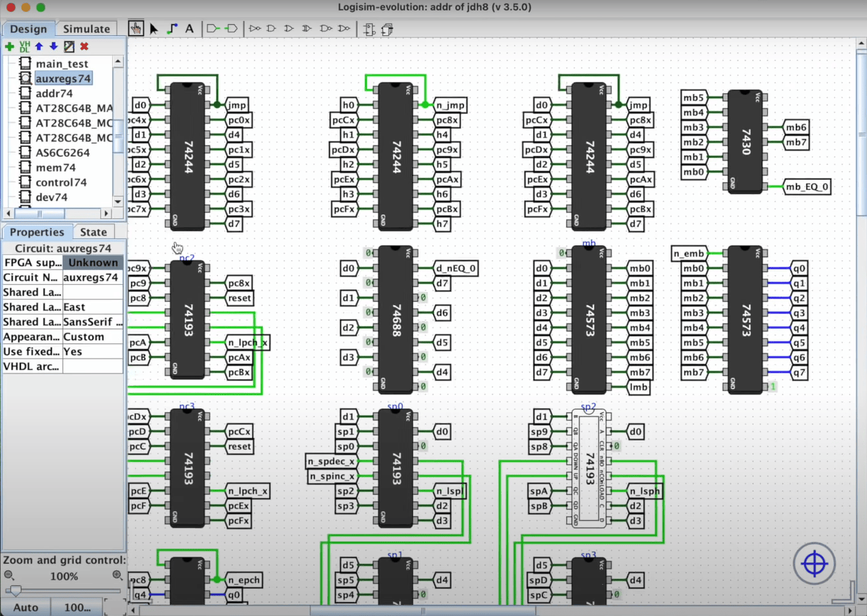Select the flip-flop component tool
Image resolution: width=867 pixels, height=616 pixels.
(369, 29)
